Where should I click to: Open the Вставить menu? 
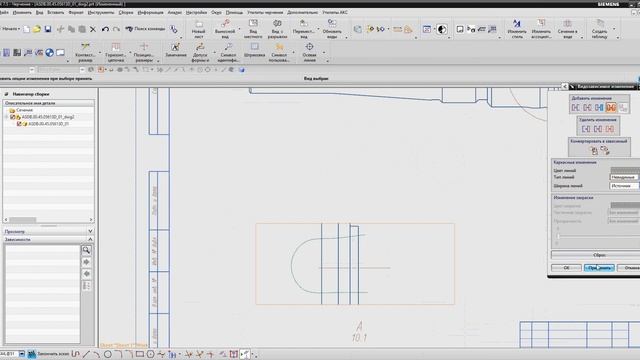point(56,13)
